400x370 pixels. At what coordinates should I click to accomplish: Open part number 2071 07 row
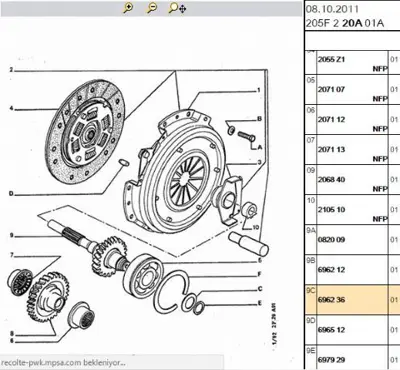tap(353, 89)
